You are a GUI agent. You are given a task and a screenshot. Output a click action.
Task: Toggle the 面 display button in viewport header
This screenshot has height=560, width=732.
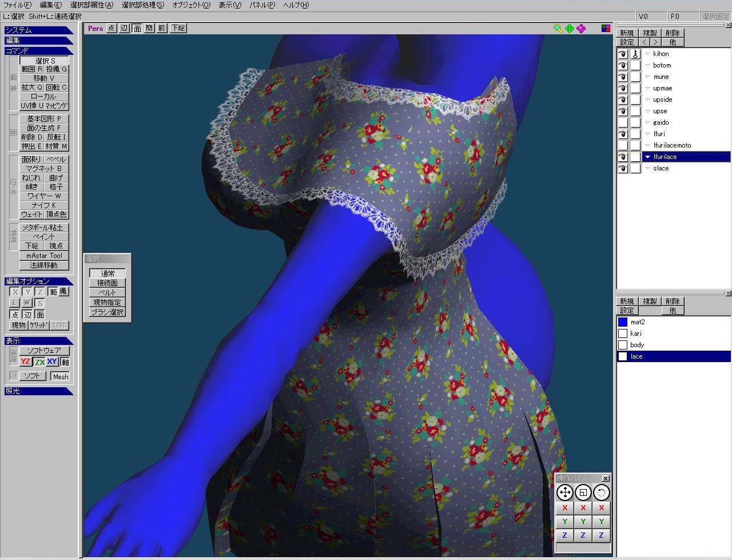pos(137,28)
